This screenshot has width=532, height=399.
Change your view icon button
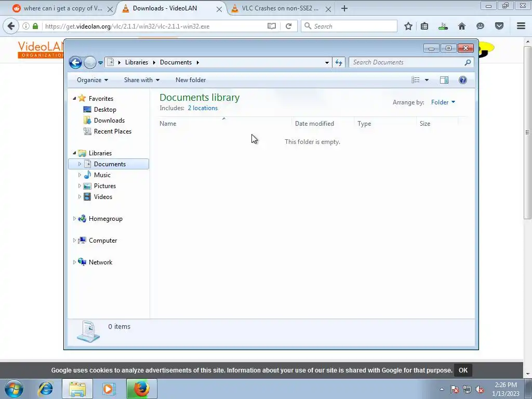(x=416, y=80)
